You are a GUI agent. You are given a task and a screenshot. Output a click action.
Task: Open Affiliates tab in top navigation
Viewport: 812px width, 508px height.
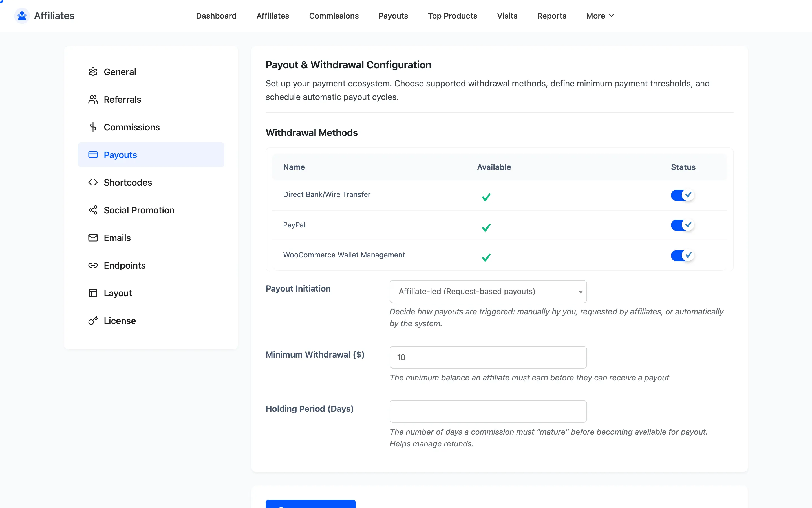click(272, 16)
